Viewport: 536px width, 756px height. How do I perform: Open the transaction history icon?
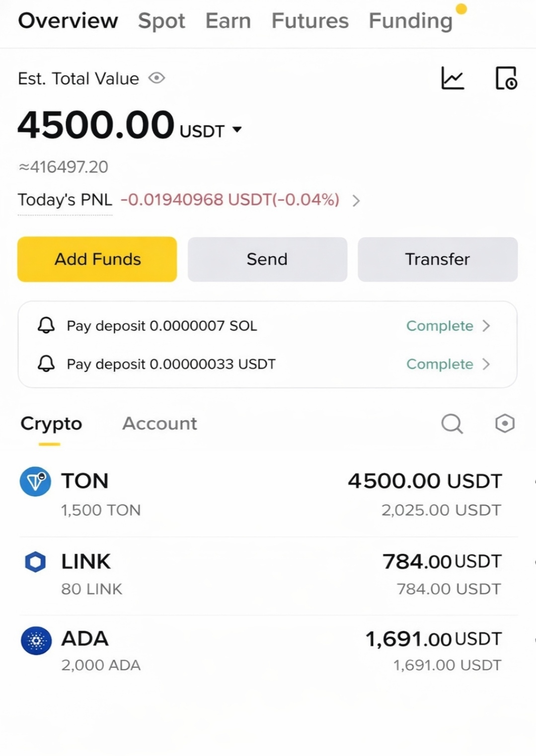(x=506, y=78)
